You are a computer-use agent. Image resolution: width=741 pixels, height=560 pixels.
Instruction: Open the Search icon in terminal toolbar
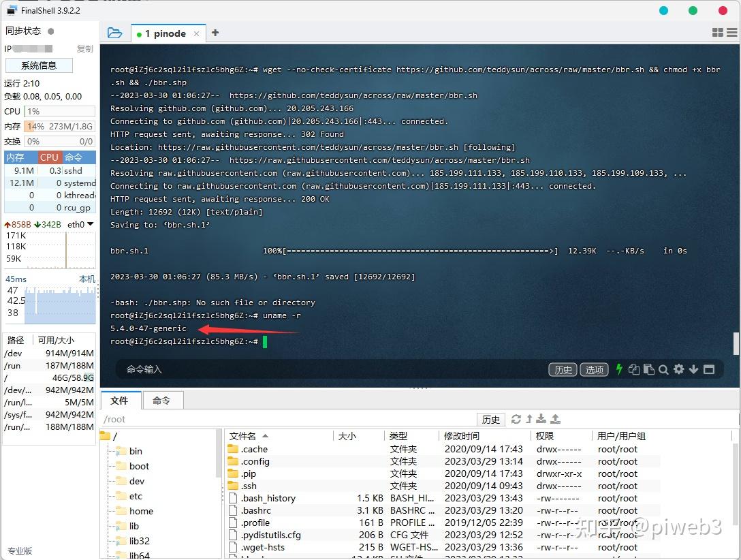pyautogui.click(x=663, y=369)
